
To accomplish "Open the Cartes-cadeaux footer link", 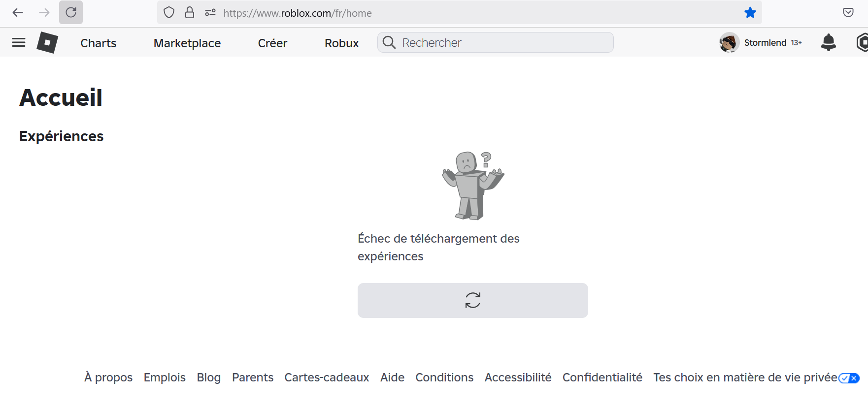I will (x=327, y=377).
